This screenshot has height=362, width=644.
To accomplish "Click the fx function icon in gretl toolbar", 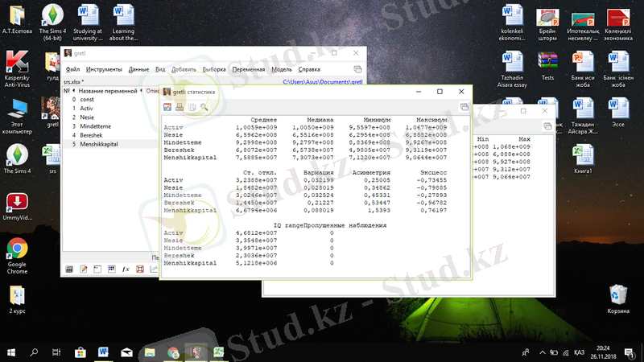I will click(x=125, y=269).
